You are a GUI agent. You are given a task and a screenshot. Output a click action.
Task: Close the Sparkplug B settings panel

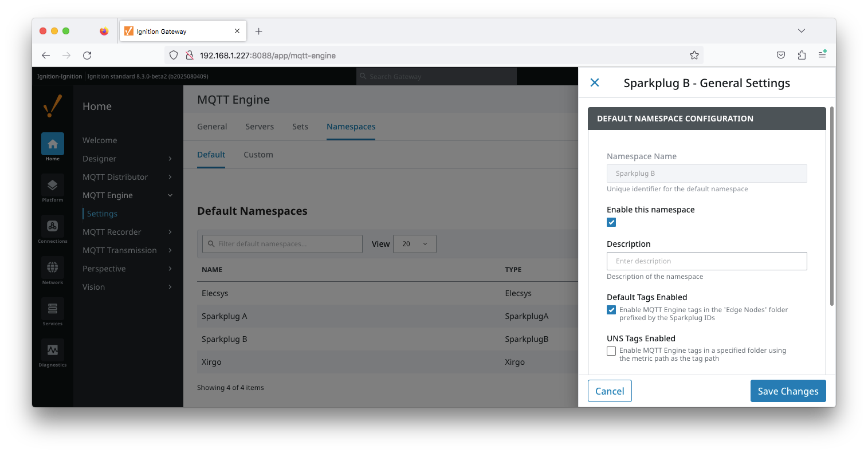[595, 82]
